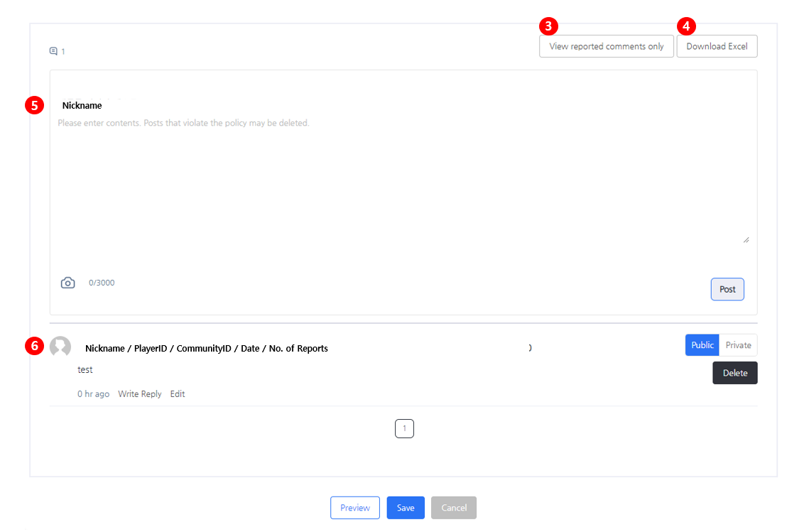Click the red number 6 marker

(x=34, y=346)
